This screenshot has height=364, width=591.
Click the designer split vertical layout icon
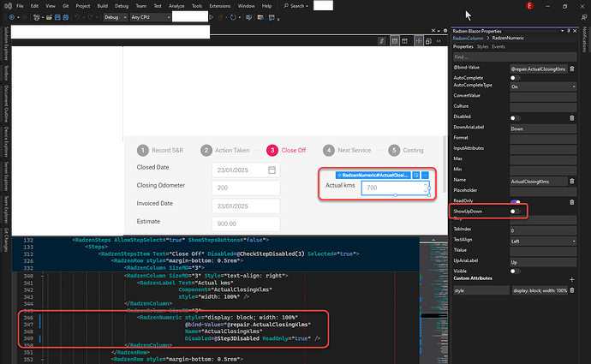[x=405, y=41]
